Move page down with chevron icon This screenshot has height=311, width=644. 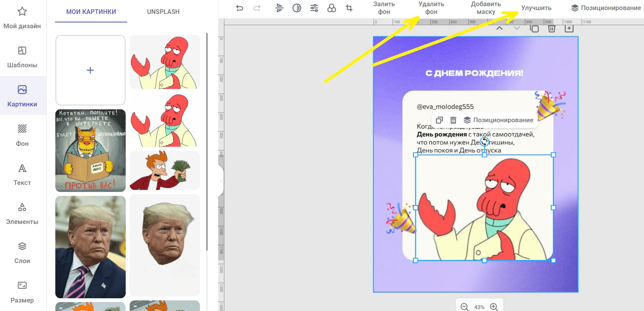pyautogui.click(x=517, y=28)
